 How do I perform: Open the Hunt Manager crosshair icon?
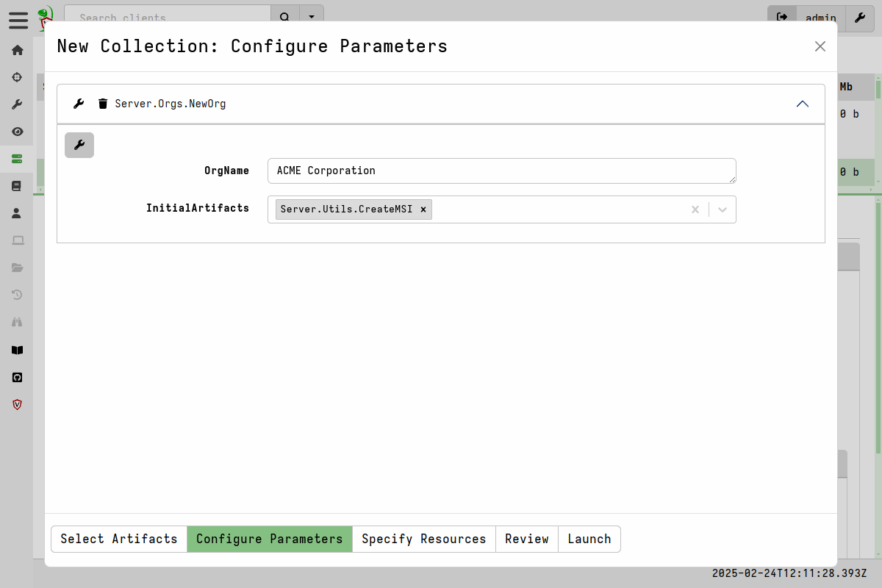17,76
